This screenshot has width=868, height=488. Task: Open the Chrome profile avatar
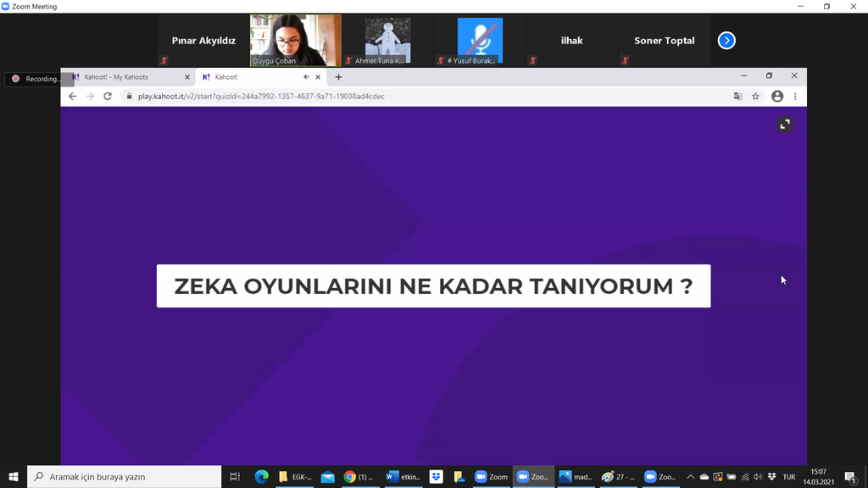pos(777,97)
